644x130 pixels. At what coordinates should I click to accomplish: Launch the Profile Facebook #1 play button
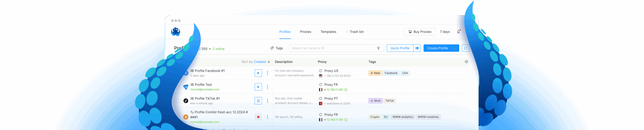pyautogui.click(x=258, y=73)
